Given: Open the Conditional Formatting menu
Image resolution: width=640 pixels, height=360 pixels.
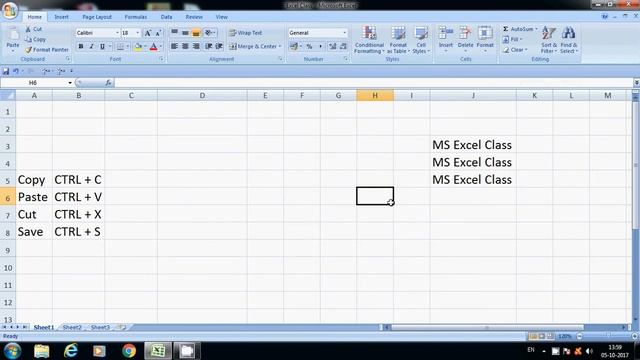Looking at the screenshot, I should pyautogui.click(x=369, y=40).
